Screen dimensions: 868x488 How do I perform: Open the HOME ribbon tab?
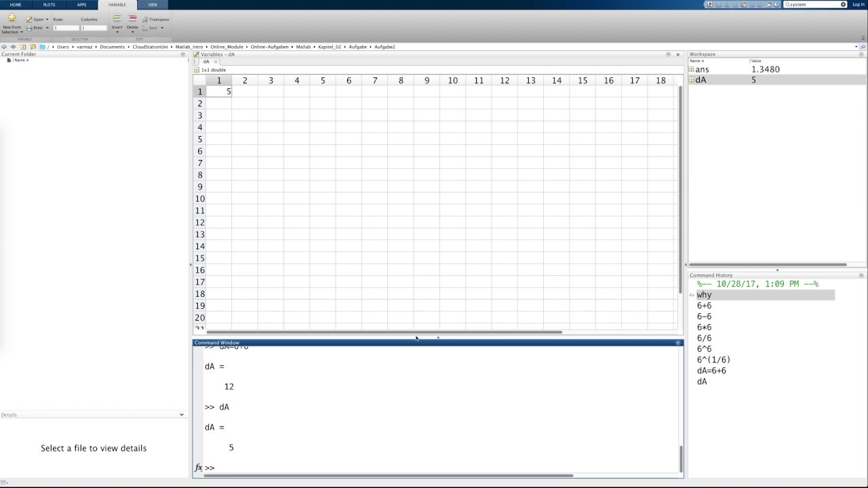pyautogui.click(x=16, y=5)
